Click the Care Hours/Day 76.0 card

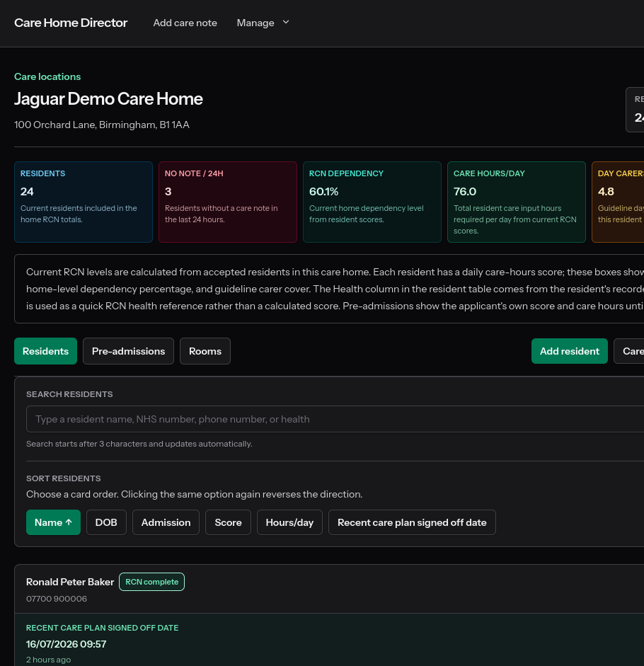point(517,202)
